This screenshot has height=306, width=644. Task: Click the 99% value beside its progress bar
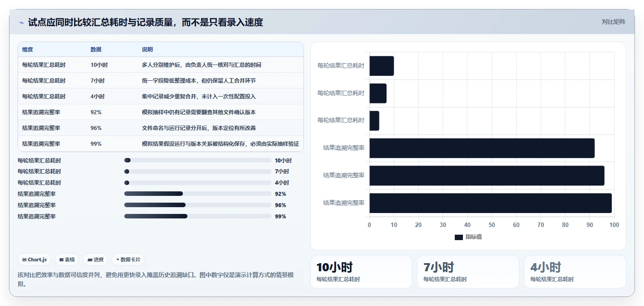280,216
